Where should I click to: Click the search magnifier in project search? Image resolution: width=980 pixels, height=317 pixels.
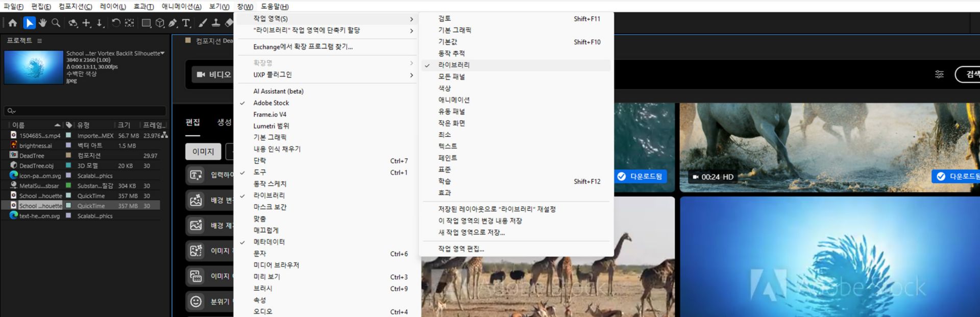[x=11, y=111]
